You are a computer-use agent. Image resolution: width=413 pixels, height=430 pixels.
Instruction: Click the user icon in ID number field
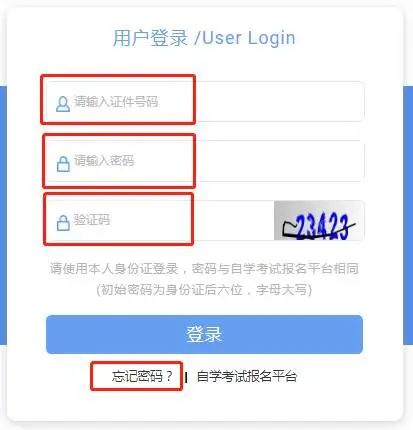(x=63, y=104)
